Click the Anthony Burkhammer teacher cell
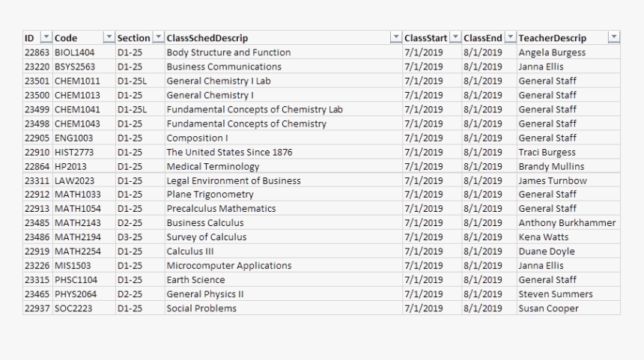The image size is (644, 360). tap(567, 223)
